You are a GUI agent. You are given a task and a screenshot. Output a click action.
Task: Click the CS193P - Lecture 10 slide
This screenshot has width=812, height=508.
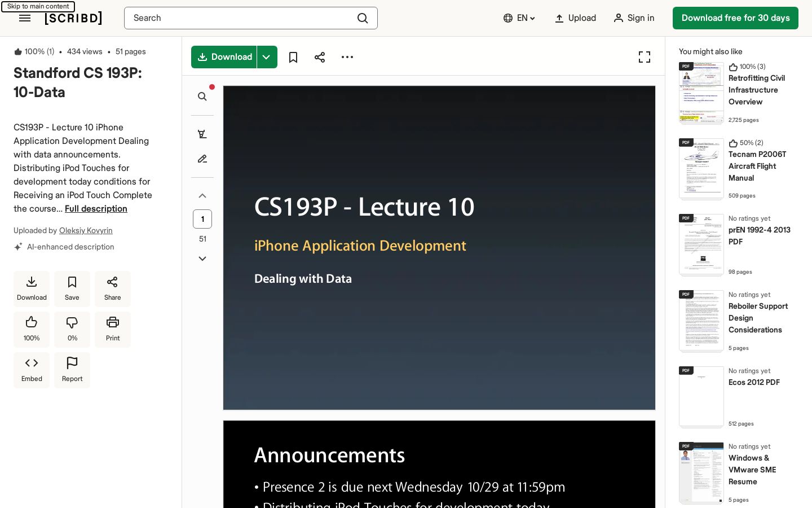pyautogui.click(x=439, y=248)
